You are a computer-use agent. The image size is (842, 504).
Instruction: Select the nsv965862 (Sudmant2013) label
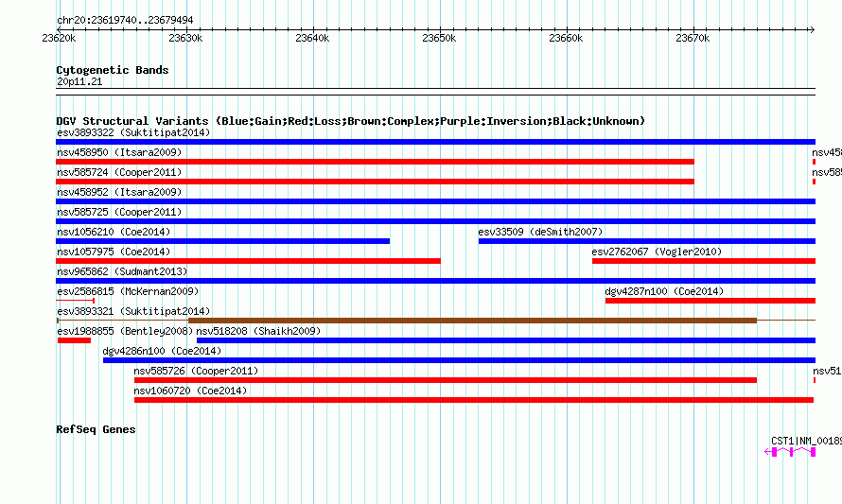(122, 271)
